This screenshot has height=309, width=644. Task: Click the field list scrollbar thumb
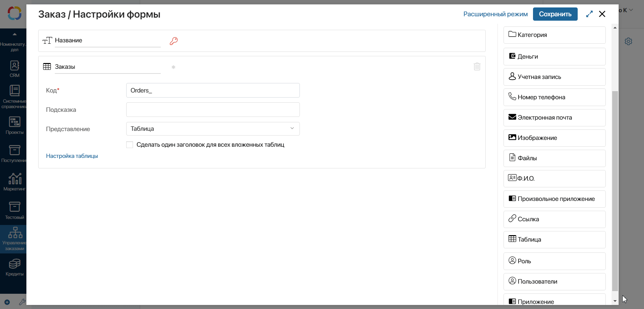click(x=615, y=191)
